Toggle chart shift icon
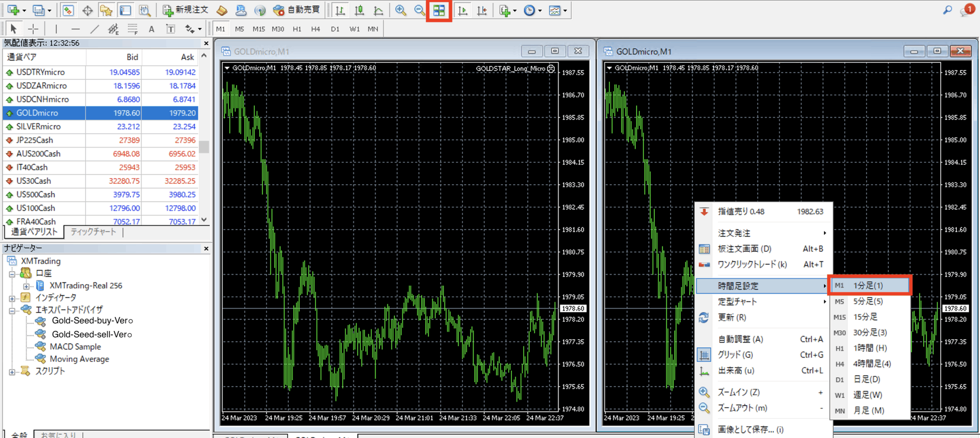The height and width of the screenshot is (438, 980). tap(482, 10)
